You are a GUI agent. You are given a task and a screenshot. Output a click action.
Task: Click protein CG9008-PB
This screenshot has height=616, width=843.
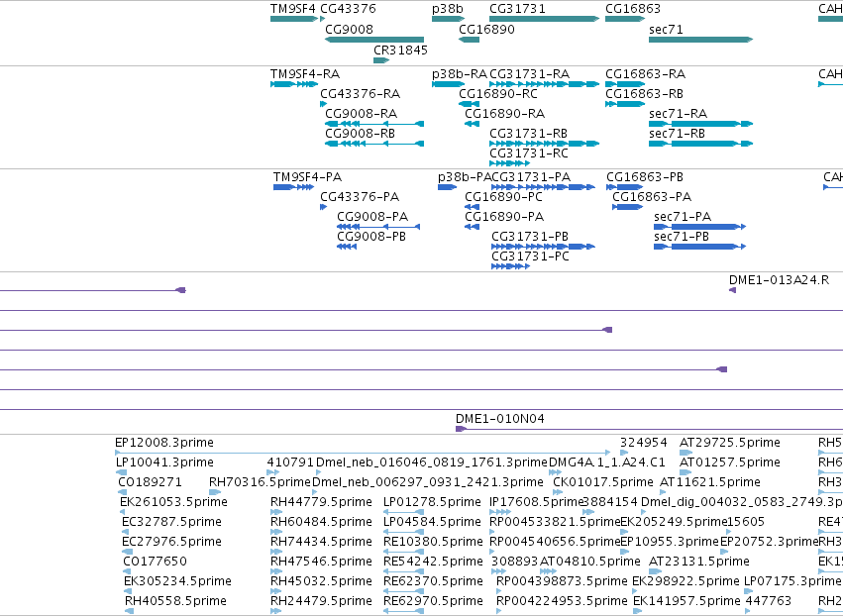(371, 237)
